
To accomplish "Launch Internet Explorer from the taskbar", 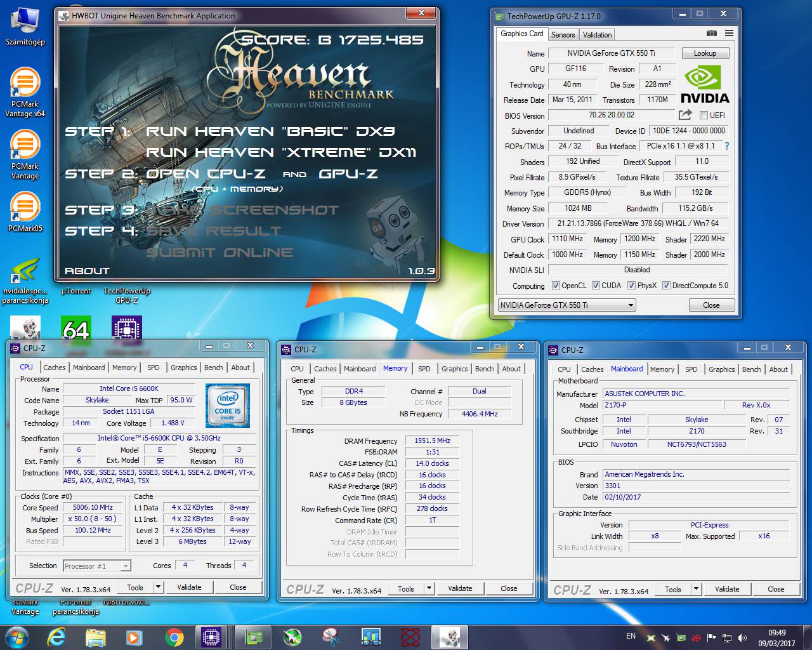I will pyautogui.click(x=57, y=637).
